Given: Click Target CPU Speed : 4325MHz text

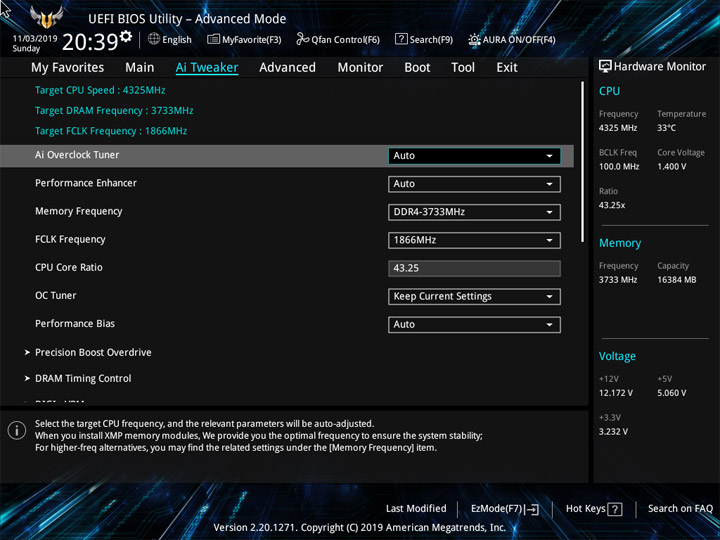Looking at the screenshot, I should coord(100,90).
